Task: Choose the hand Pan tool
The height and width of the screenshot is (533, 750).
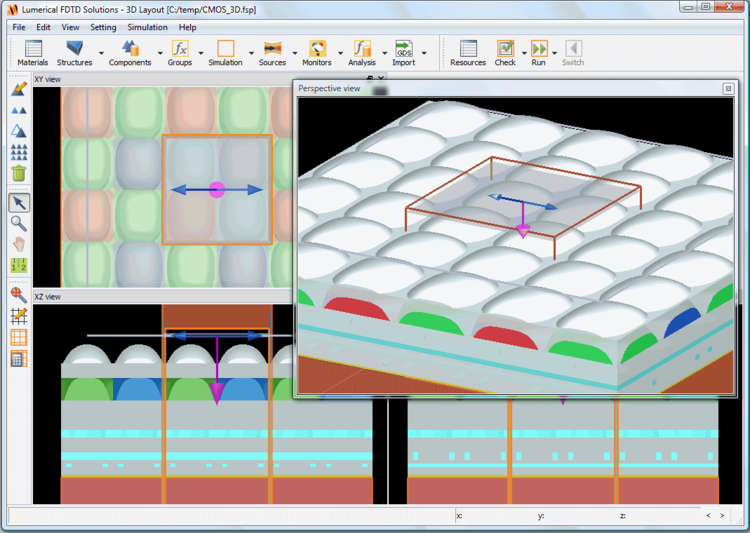Action: coord(18,244)
